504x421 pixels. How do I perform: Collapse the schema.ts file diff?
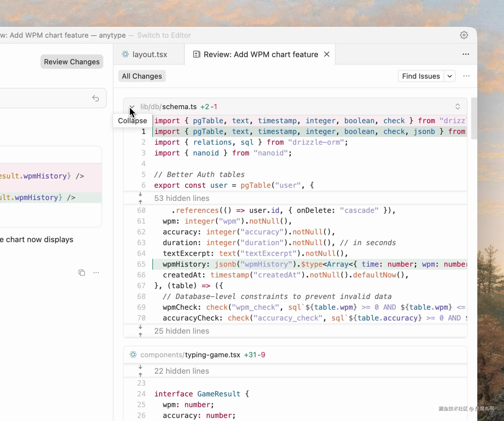pyautogui.click(x=132, y=106)
